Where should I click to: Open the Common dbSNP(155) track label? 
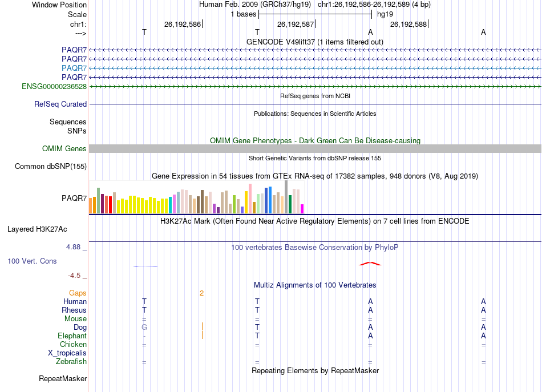pyautogui.click(x=50, y=166)
